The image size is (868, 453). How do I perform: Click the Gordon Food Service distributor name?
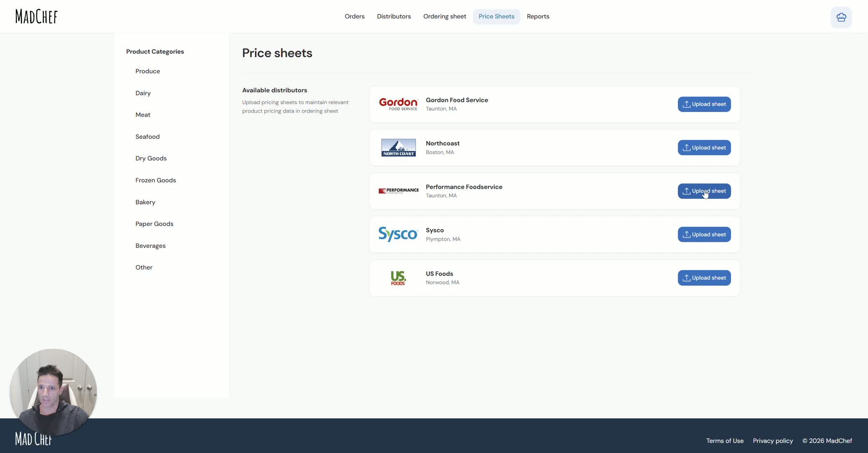[x=457, y=100]
